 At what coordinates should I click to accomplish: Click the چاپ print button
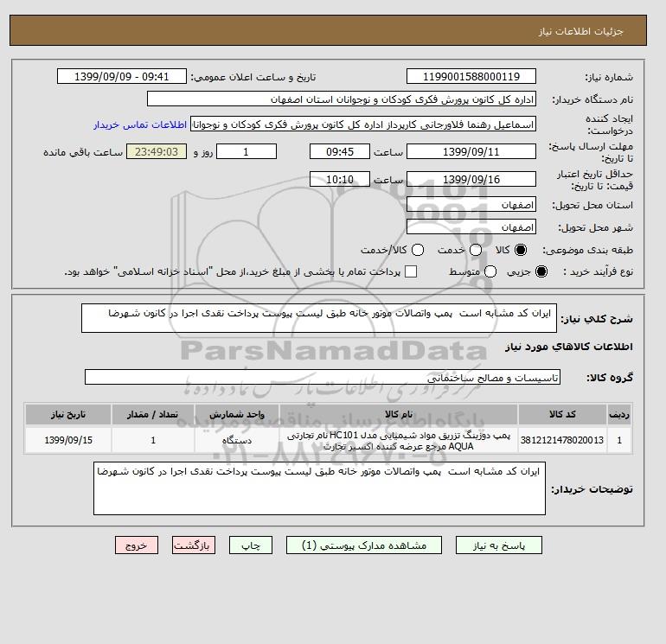pos(251,545)
